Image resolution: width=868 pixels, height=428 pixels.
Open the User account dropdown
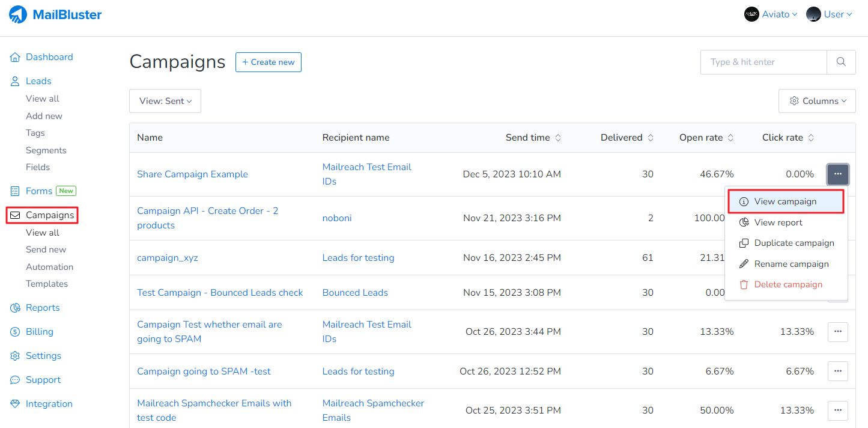pyautogui.click(x=830, y=14)
